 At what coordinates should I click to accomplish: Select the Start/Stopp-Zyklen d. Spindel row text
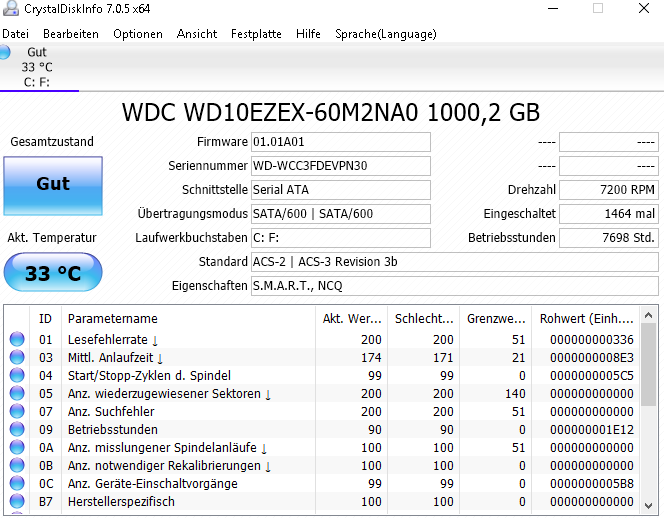coord(149,376)
